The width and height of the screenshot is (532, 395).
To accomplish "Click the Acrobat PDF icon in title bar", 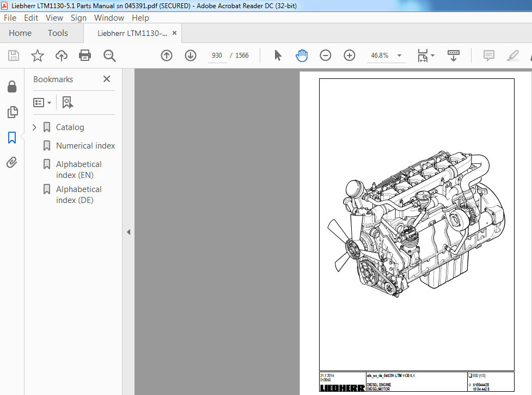I will click(x=4, y=6).
